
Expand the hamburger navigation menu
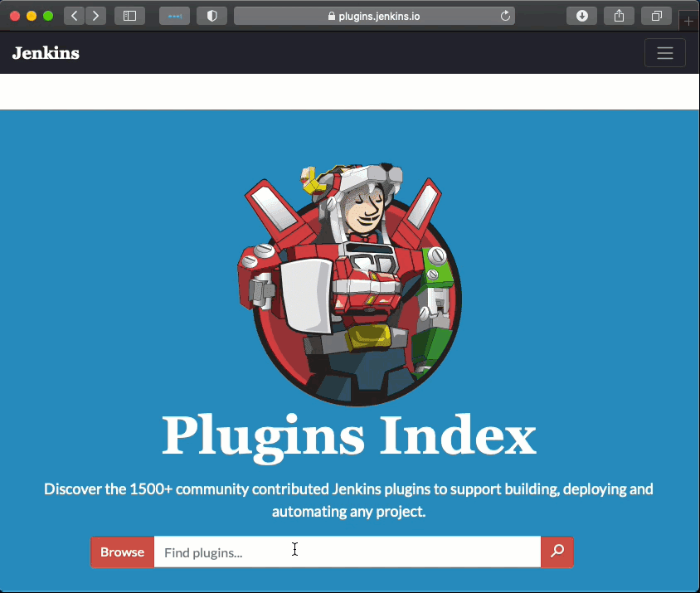(x=664, y=53)
